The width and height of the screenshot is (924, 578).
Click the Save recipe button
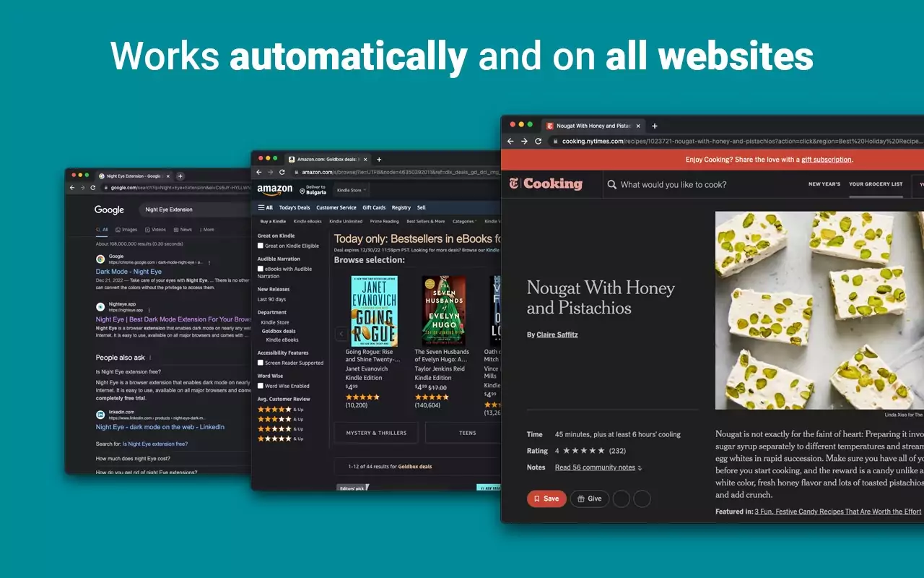[546, 499]
